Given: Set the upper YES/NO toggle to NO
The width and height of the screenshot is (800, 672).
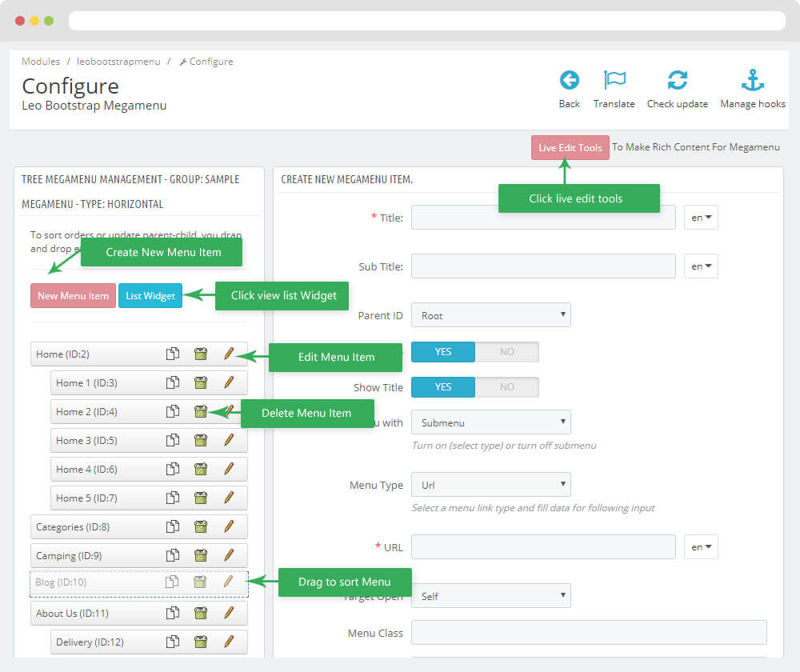Looking at the screenshot, I should click(506, 352).
